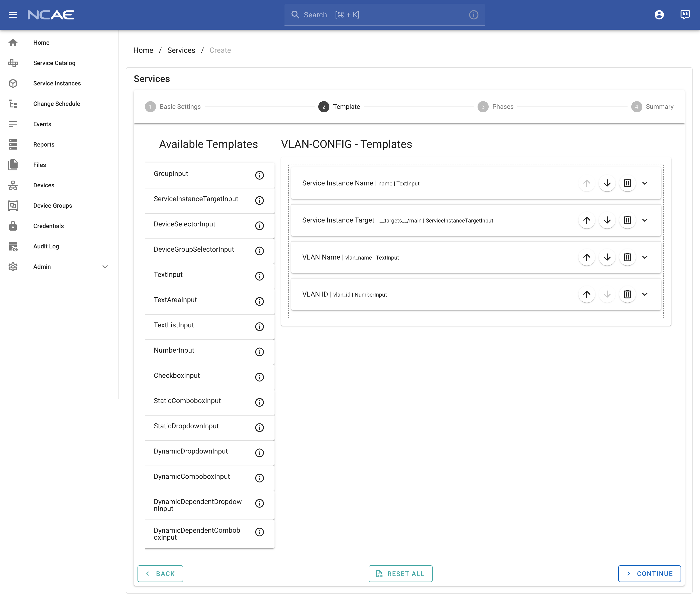Image resolution: width=700 pixels, height=601 pixels.
Task: Move Service Instance Target up
Action: 587,220
